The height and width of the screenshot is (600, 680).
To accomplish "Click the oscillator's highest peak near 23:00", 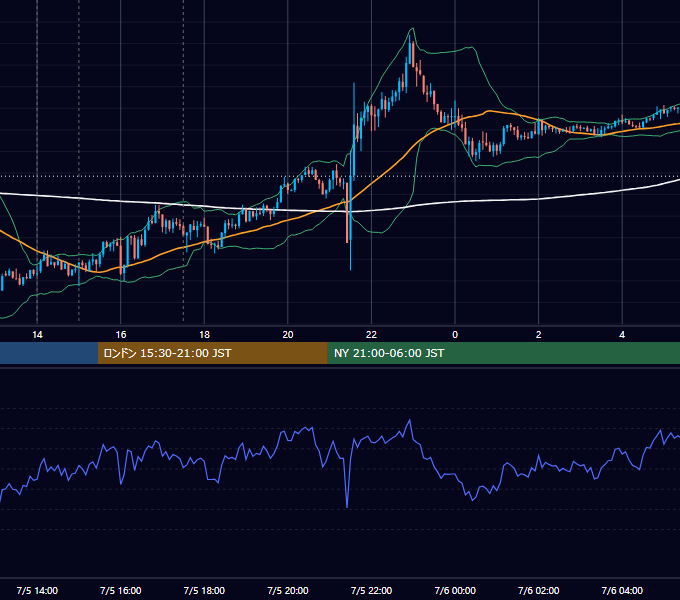I will pyautogui.click(x=409, y=421).
